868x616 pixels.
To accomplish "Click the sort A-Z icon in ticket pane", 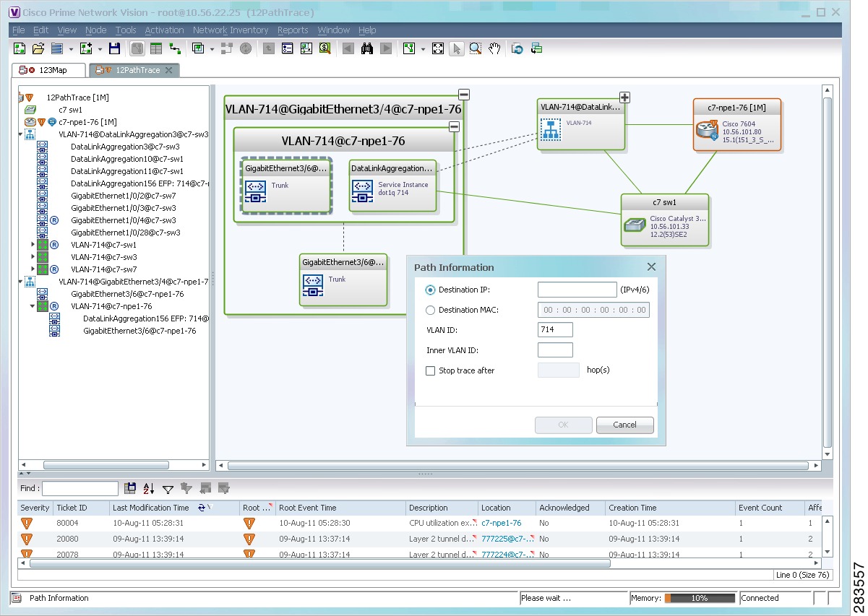I will [x=149, y=489].
